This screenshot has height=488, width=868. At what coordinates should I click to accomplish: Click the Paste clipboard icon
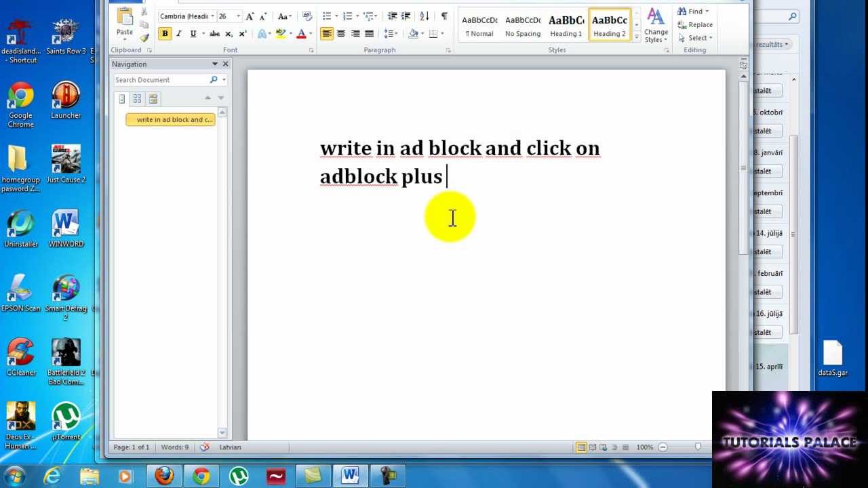tap(125, 17)
